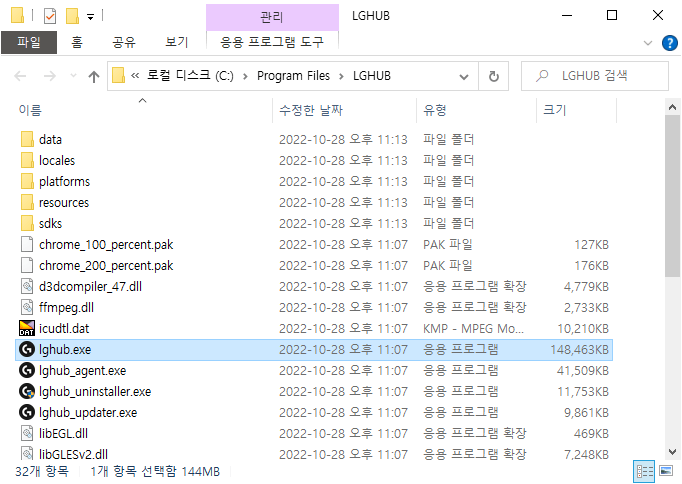Click the vertical scrollbar thumb
Viewport: 682px width, 484px height.
tap(672, 196)
